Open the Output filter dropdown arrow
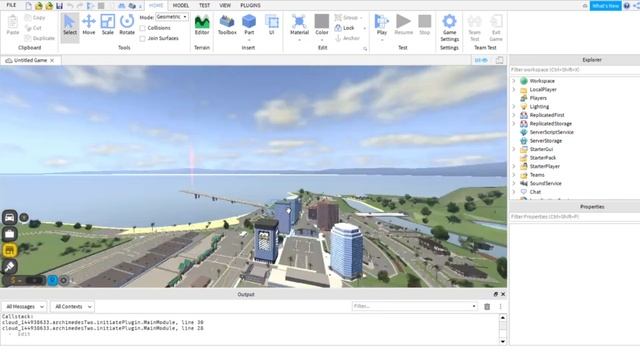This screenshot has height=360, width=640. [x=474, y=307]
